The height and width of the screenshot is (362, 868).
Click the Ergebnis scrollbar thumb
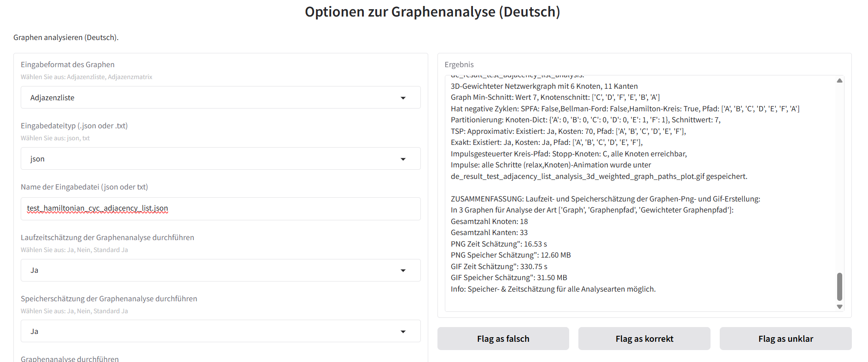click(839, 286)
